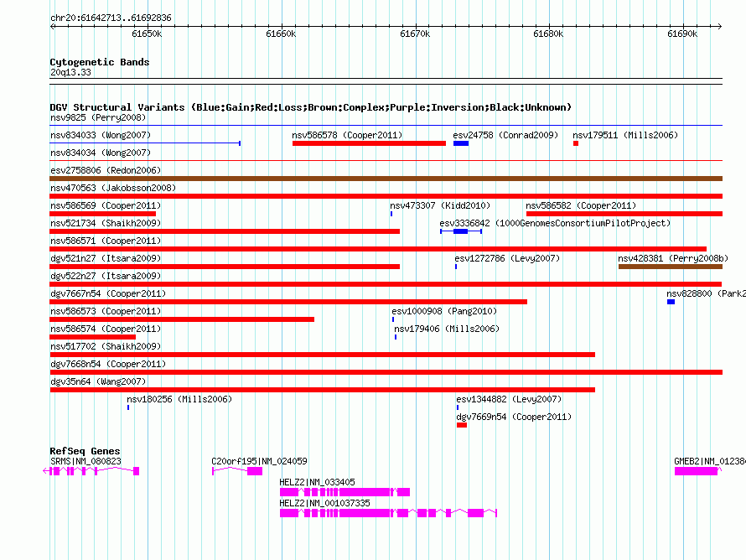Click the 61650k tick on the ruler
Image resolution: width=746 pixels, height=560 pixels.
click(x=147, y=34)
